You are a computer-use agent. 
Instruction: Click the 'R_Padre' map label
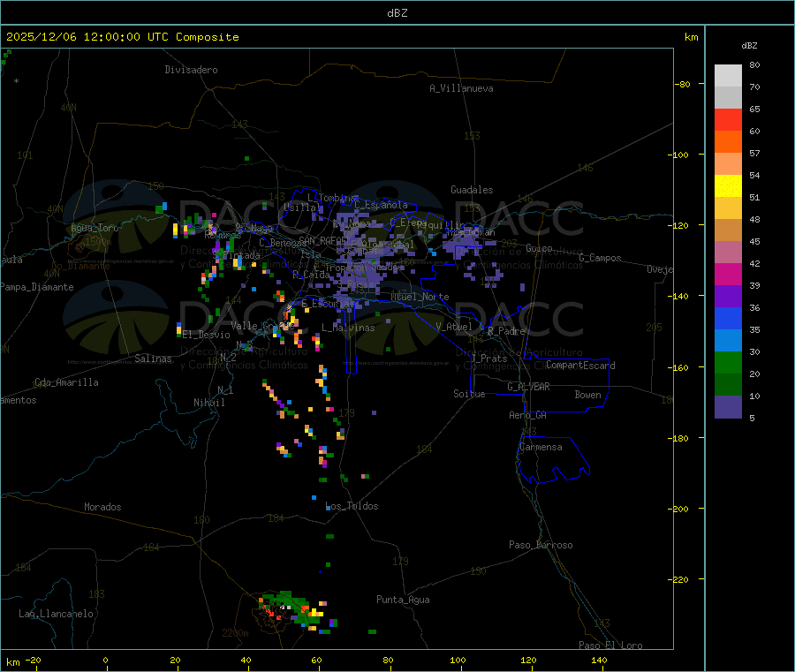(506, 331)
